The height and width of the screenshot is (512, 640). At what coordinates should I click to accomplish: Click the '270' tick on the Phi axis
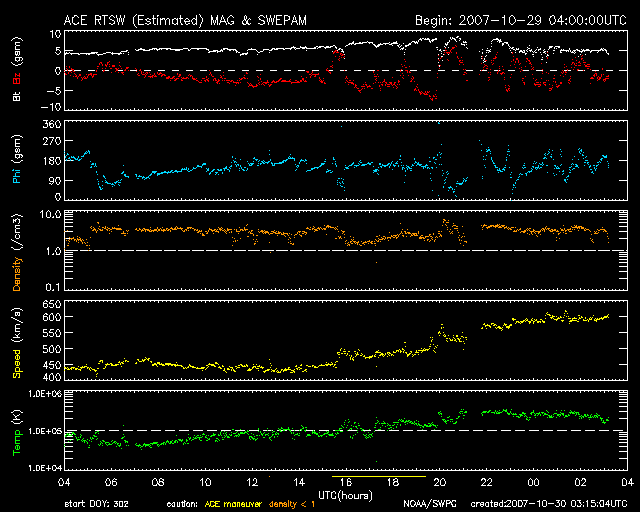(52, 141)
